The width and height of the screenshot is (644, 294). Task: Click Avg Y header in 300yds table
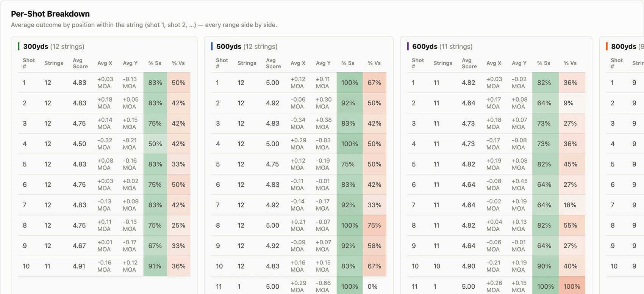(130, 63)
